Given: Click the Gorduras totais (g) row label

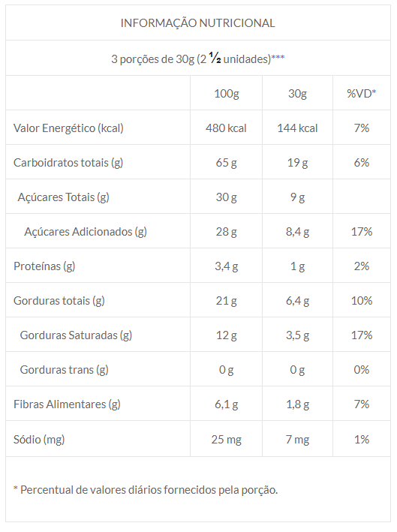Looking at the screenshot, I should pyautogui.click(x=59, y=301).
